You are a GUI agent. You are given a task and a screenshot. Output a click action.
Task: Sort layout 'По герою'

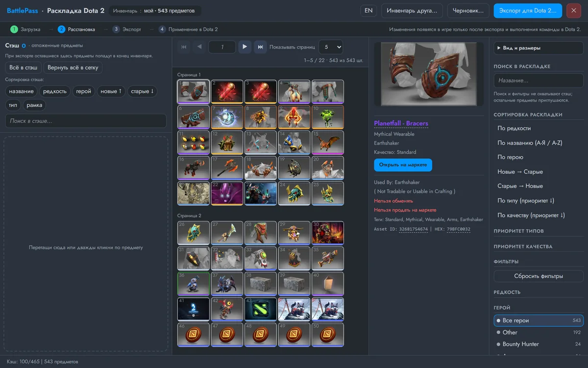tap(539, 157)
